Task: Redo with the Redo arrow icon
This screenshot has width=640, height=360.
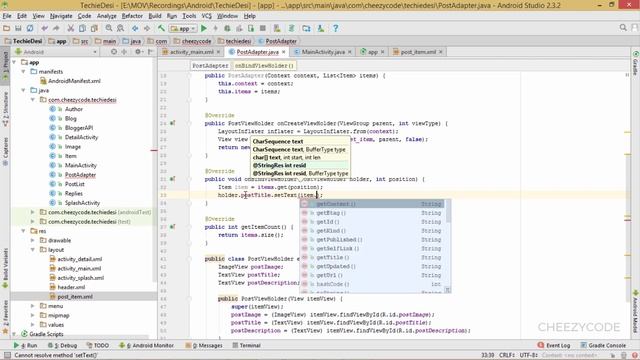Action: (x=56, y=29)
